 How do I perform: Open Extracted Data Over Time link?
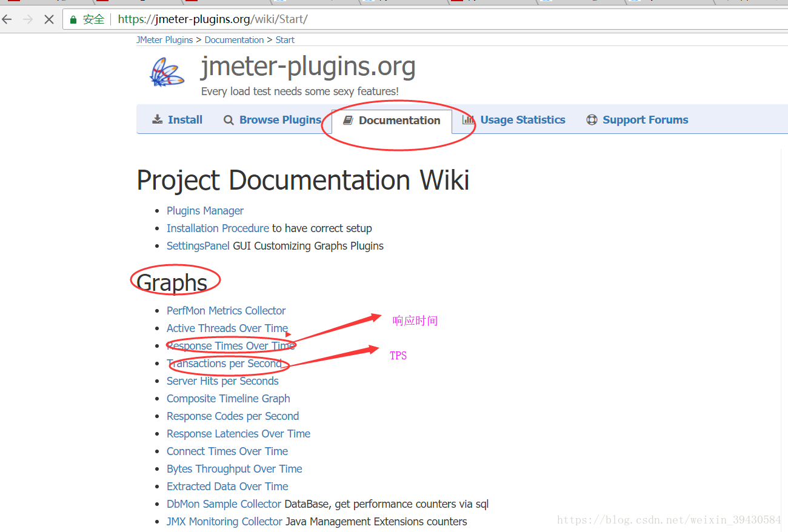[227, 487]
